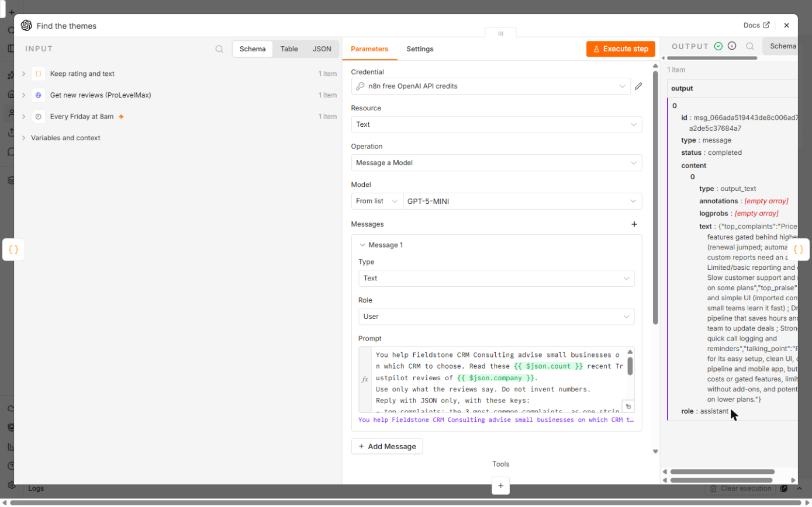Screen dimensions: 812x507
Task: Click the Prompt field's vertical scrollbar
Action: pyautogui.click(x=630, y=367)
